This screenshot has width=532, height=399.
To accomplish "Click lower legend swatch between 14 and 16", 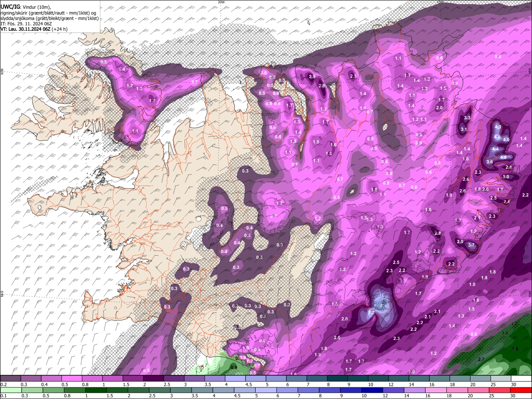I will click(414, 390).
